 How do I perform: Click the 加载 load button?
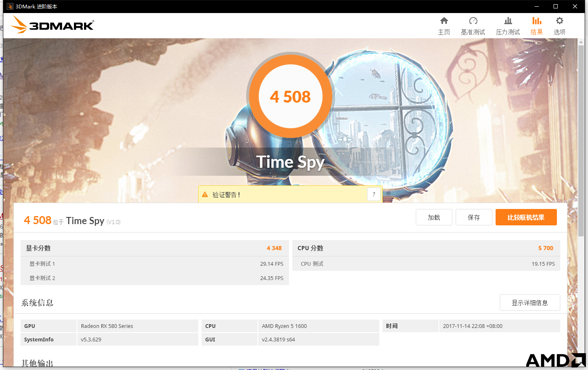[x=434, y=217]
